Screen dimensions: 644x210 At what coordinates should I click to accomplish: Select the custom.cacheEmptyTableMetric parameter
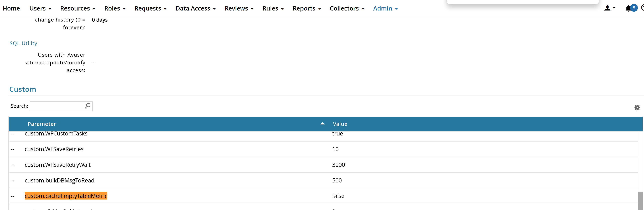pyautogui.click(x=66, y=196)
